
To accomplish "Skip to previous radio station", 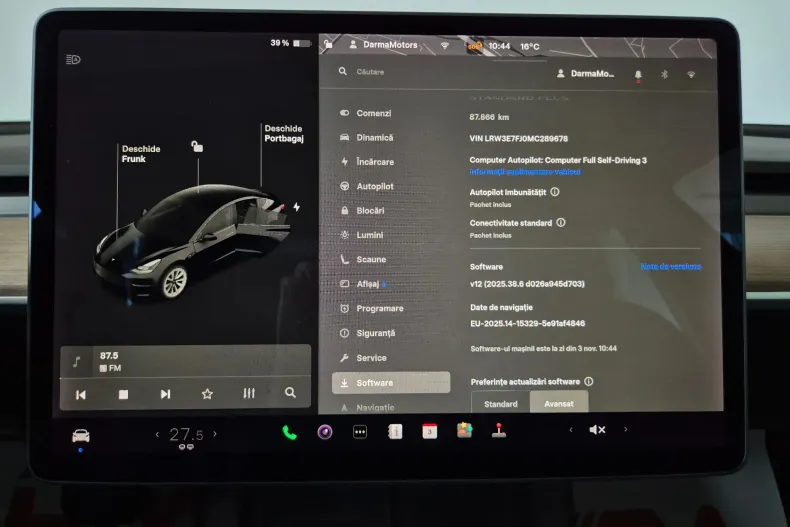I will [x=81, y=394].
